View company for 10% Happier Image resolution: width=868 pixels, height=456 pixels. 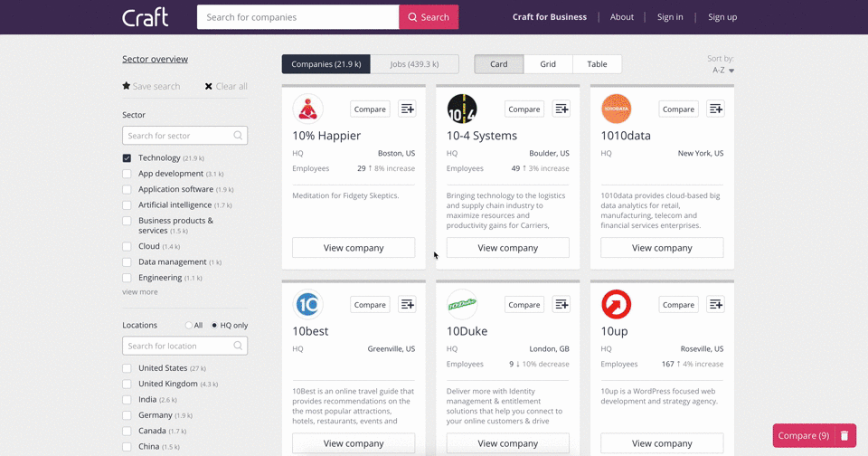point(354,248)
